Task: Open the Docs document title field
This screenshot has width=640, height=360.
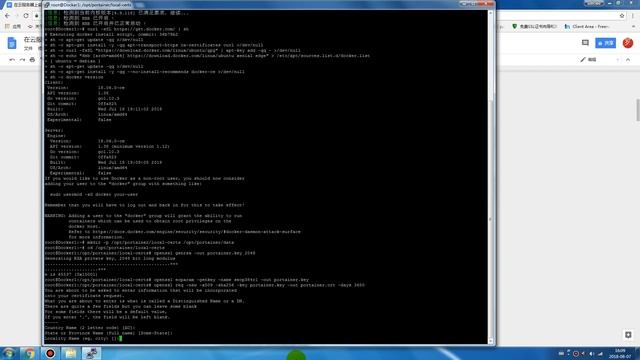Action: 33,40
